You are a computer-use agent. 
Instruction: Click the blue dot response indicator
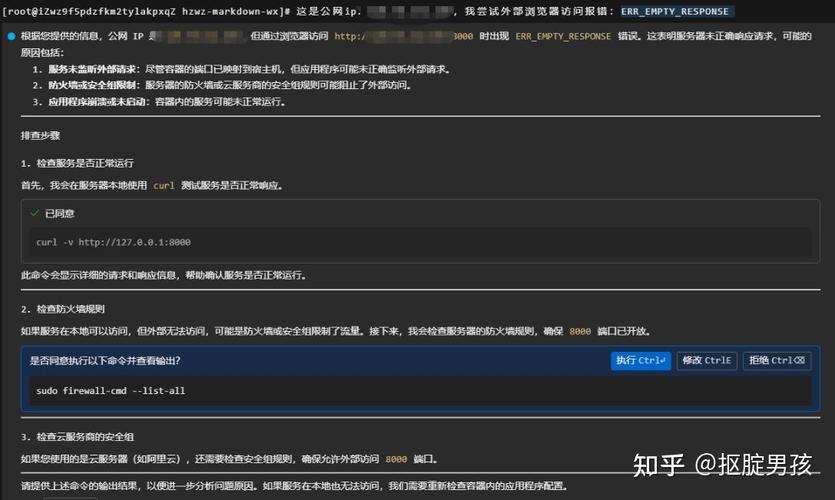(11, 37)
